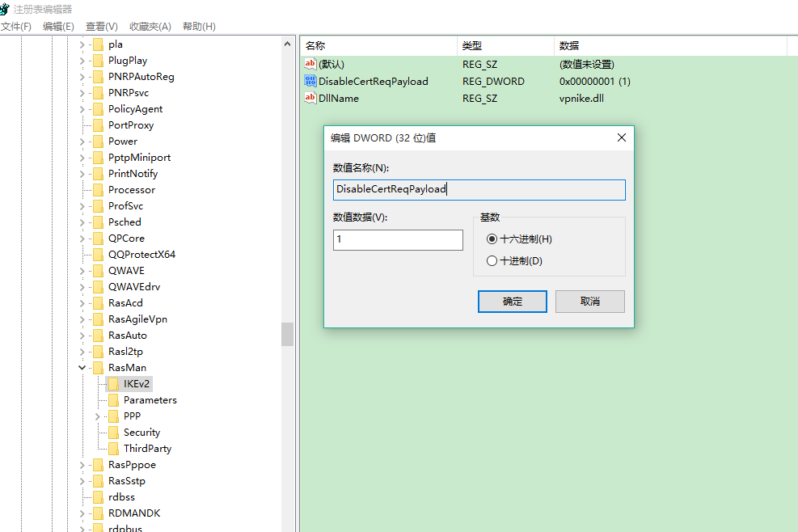The image size is (798, 532).
Task: Select the 十进制(D) decimal radio button
Action: [x=492, y=261]
